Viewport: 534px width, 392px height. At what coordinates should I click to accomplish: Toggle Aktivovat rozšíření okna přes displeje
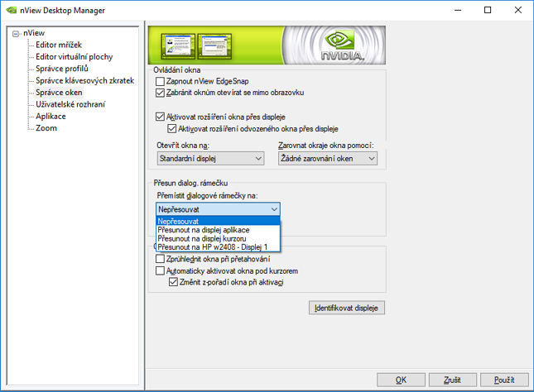pyautogui.click(x=160, y=117)
